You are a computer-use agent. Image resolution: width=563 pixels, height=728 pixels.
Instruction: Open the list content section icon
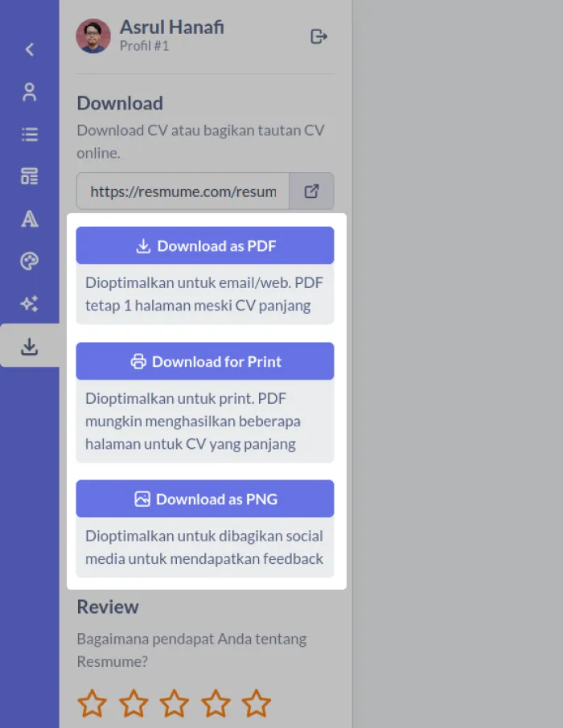(x=29, y=134)
